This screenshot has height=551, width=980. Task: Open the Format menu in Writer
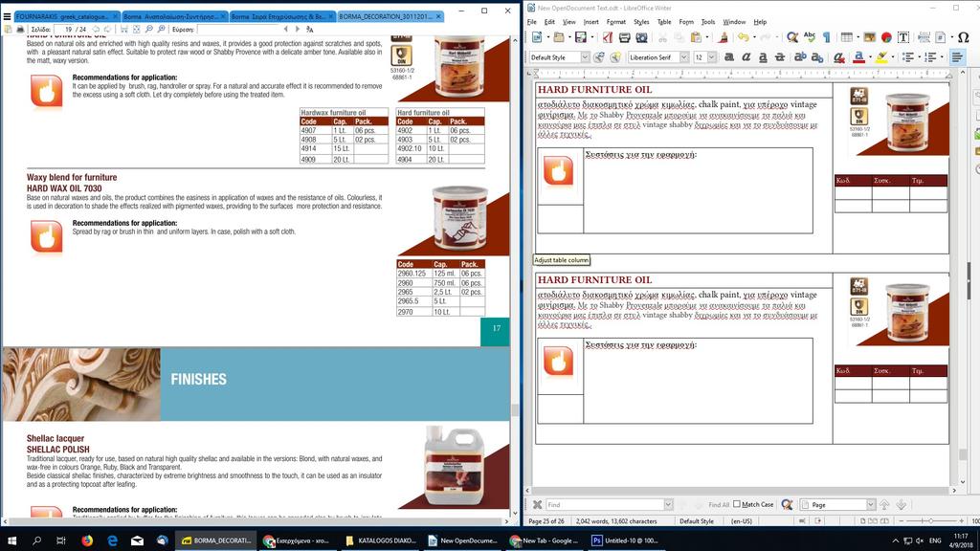[615, 22]
